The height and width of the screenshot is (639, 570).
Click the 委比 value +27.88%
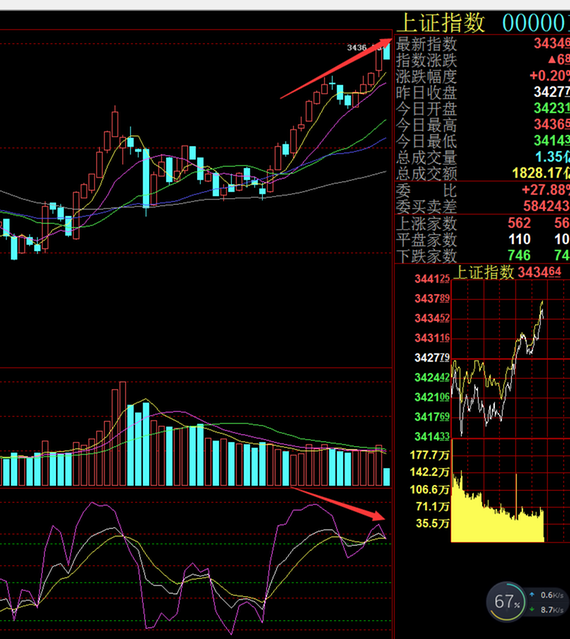click(545, 189)
